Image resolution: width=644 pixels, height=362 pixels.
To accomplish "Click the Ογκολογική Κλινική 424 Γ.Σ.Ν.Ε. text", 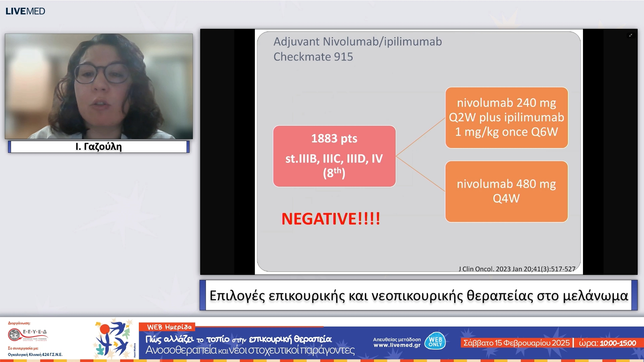I will pos(35,355).
